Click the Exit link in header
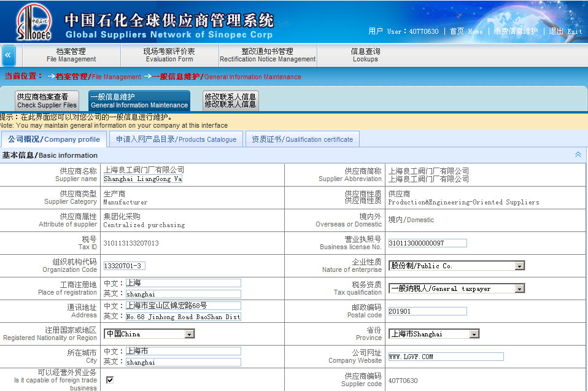The height and width of the screenshot is (391, 588). (x=565, y=31)
